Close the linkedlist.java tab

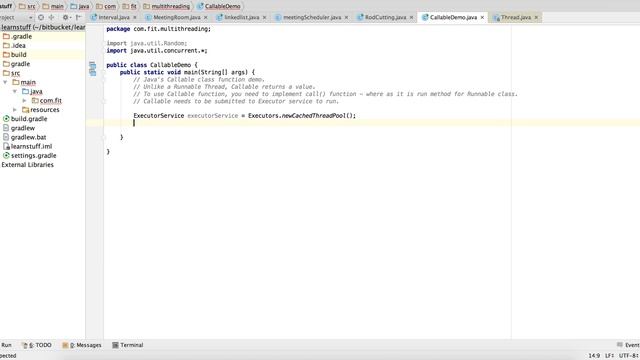tap(264, 17)
